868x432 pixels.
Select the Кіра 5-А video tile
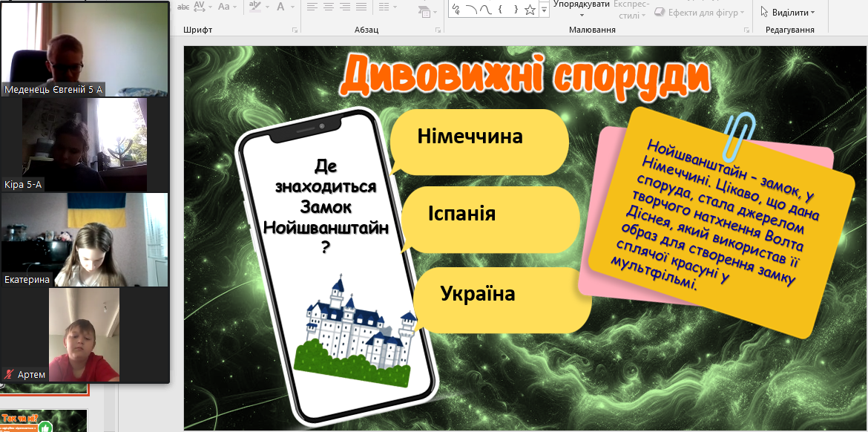pos(85,145)
